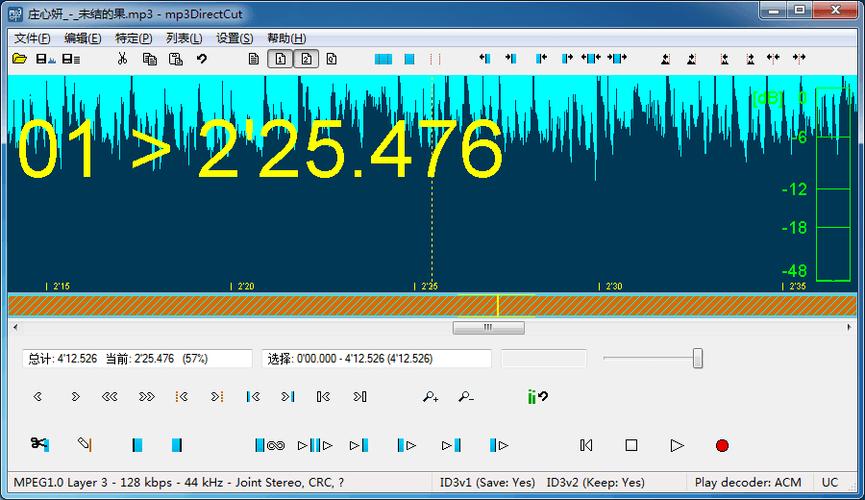Viewport: 865px width, 500px height.
Task: Start playback with the play triangle
Action: [677, 445]
